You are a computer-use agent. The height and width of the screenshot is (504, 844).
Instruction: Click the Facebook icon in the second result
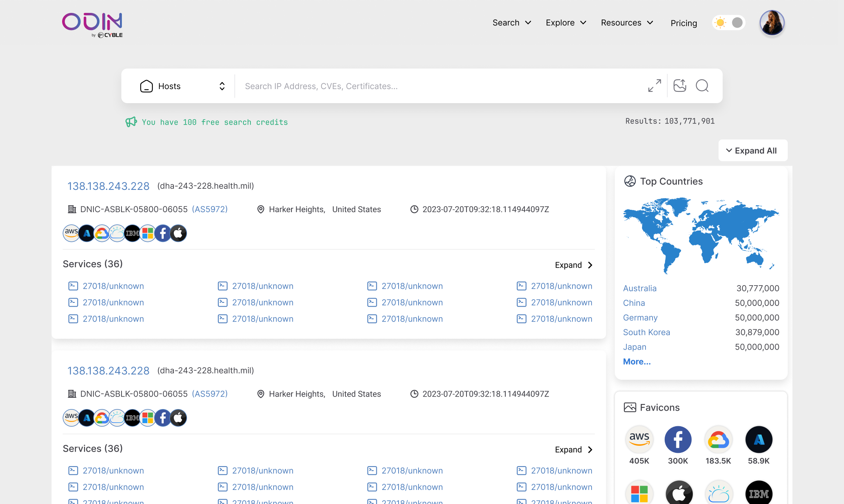tap(163, 418)
